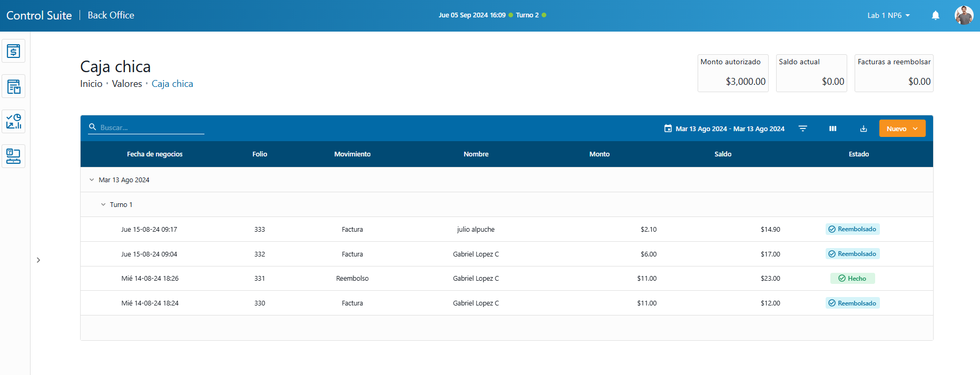Screen dimensions: 980x375
Task: Click in the Buscar search field
Action: [151, 127]
